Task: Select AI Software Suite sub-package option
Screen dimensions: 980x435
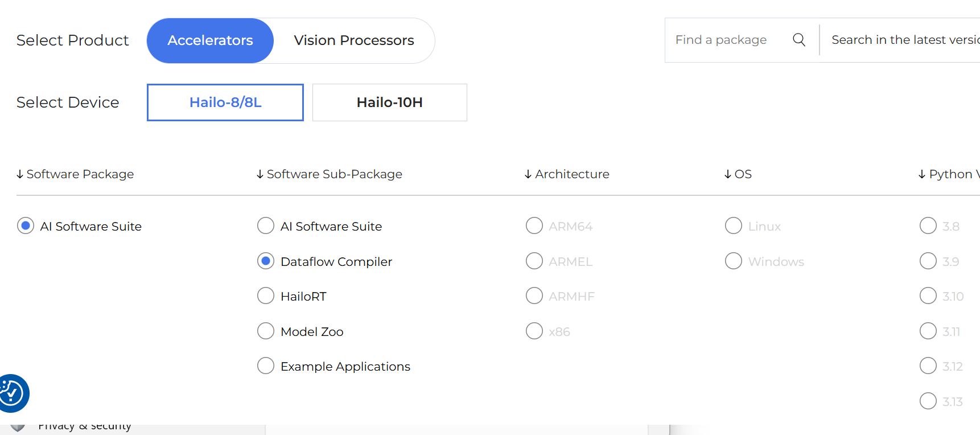Action: pyautogui.click(x=266, y=226)
